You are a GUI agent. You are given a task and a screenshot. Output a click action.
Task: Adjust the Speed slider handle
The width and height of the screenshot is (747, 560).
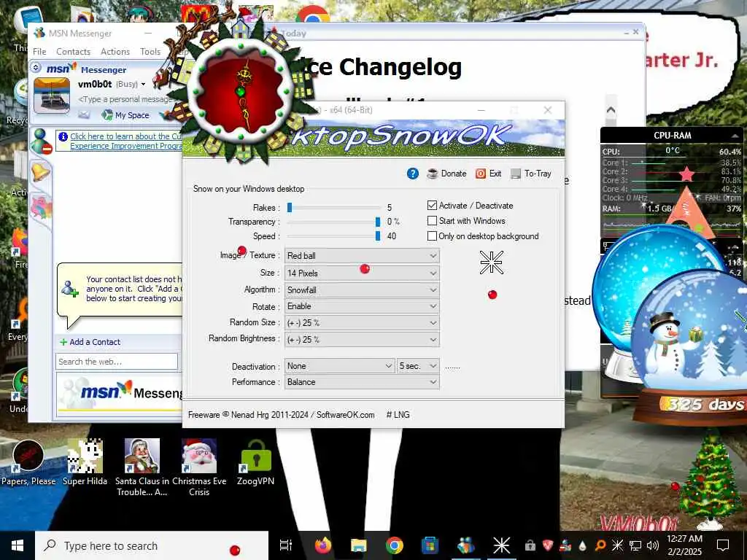click(378, 236)
